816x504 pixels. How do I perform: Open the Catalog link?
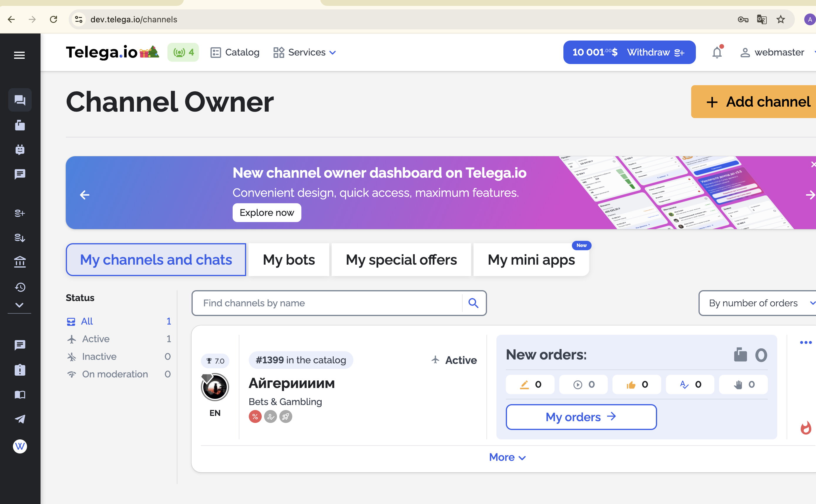point(235,52)
